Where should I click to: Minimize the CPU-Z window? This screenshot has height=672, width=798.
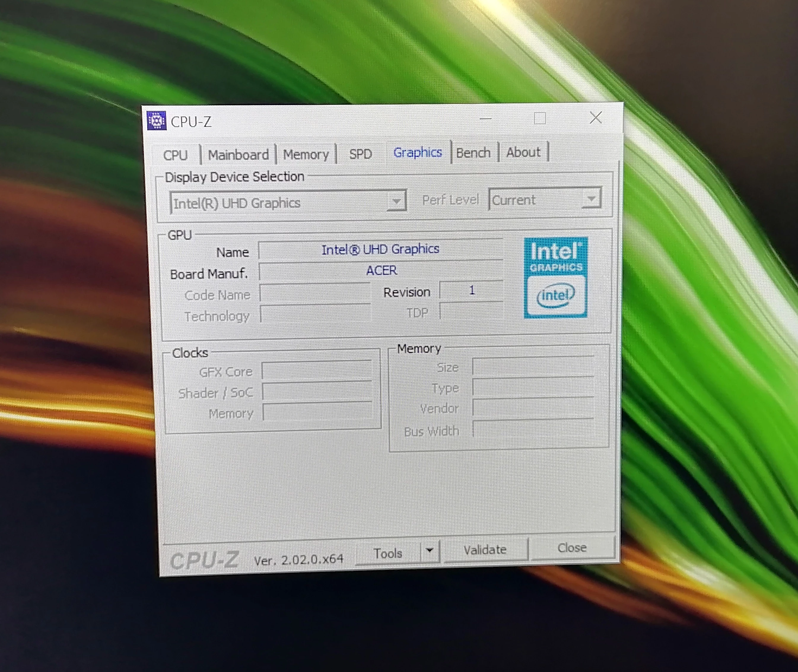485,119
